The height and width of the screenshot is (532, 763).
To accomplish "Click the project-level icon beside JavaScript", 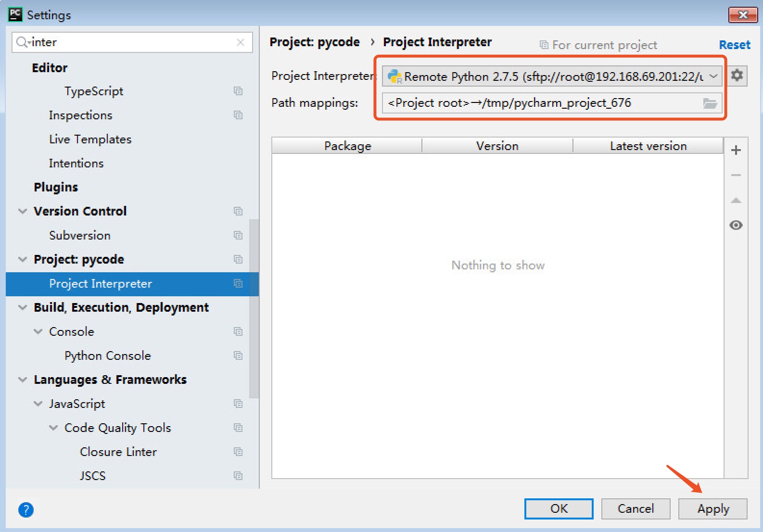I will point(238,404).
